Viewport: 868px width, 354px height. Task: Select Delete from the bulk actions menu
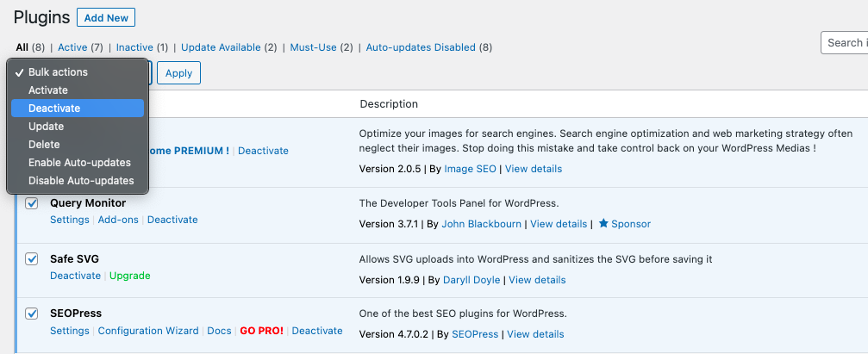tap(44, 145)
